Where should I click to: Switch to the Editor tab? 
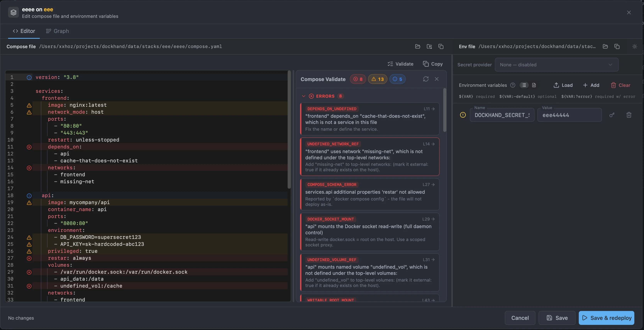pyautogui.click(x=24, y=31)
